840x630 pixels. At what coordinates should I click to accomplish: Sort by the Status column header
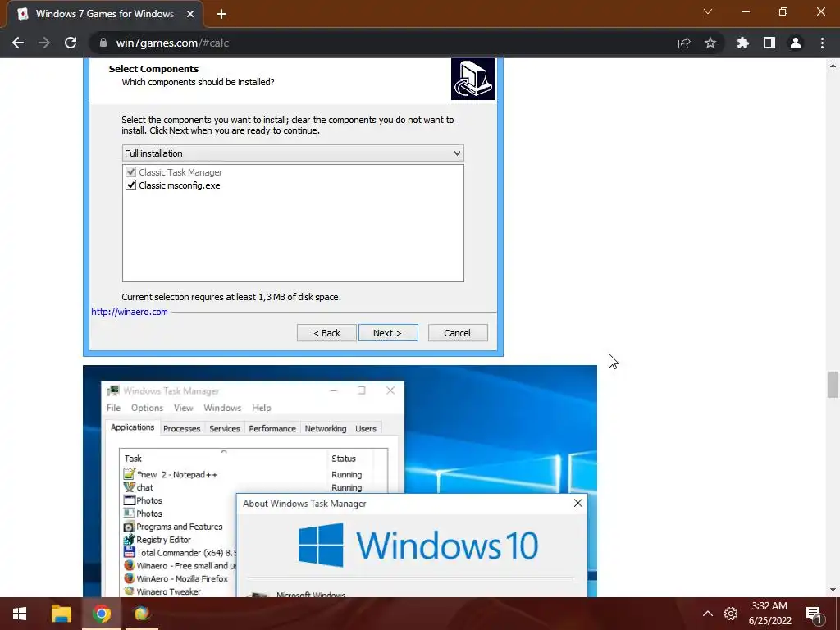pyautogui.click(x=350, y=459)
